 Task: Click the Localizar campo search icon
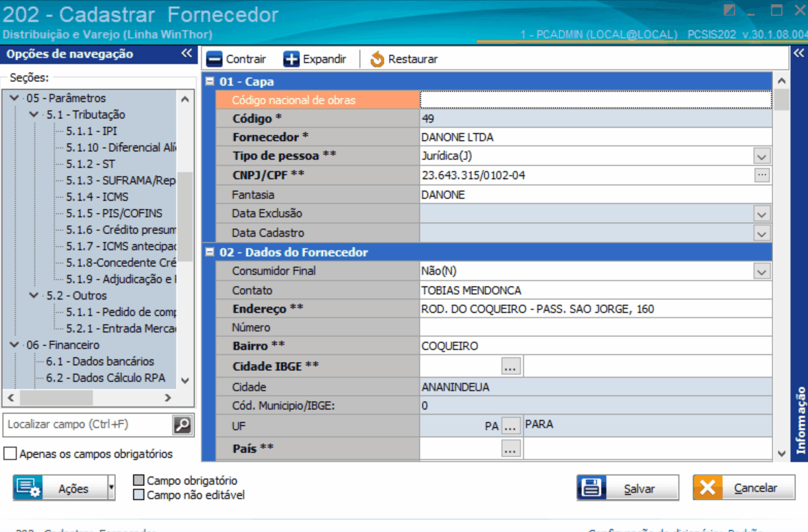[182, 425]
